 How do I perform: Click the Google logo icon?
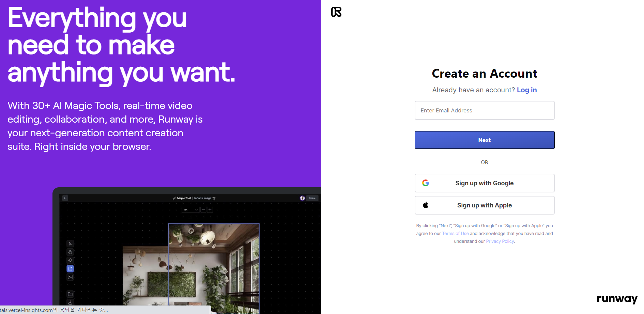[x=426, y=183]
